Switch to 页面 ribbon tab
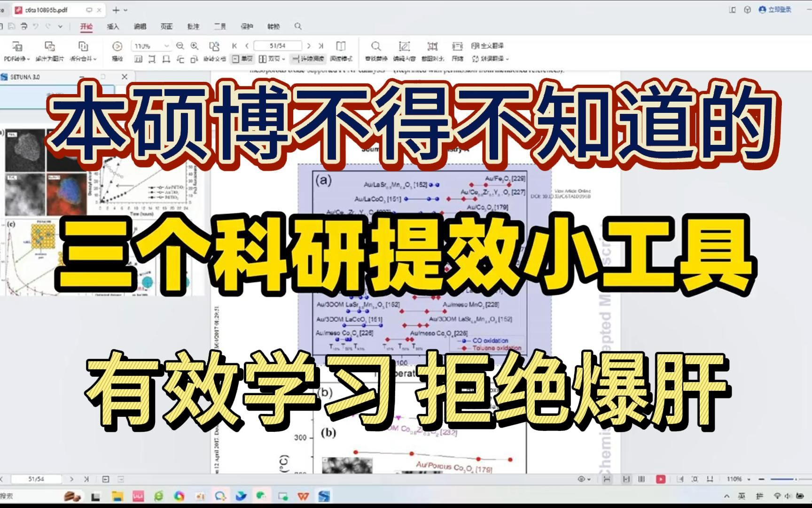812x508 pixels. coord(167,26)
